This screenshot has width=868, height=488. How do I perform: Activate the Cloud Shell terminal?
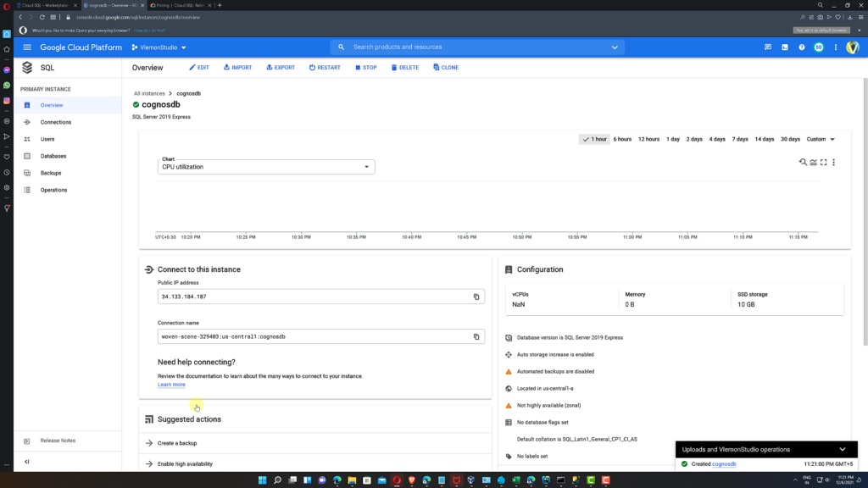point(785,47)
